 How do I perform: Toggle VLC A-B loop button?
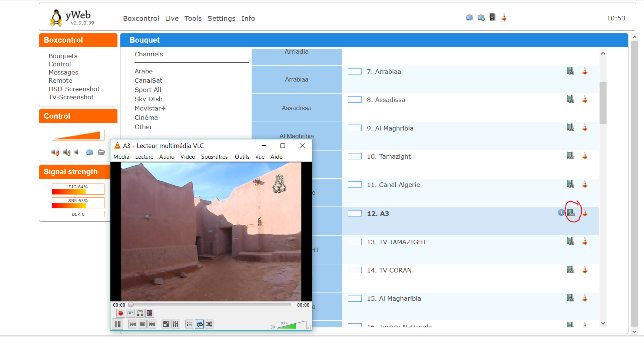140,313
